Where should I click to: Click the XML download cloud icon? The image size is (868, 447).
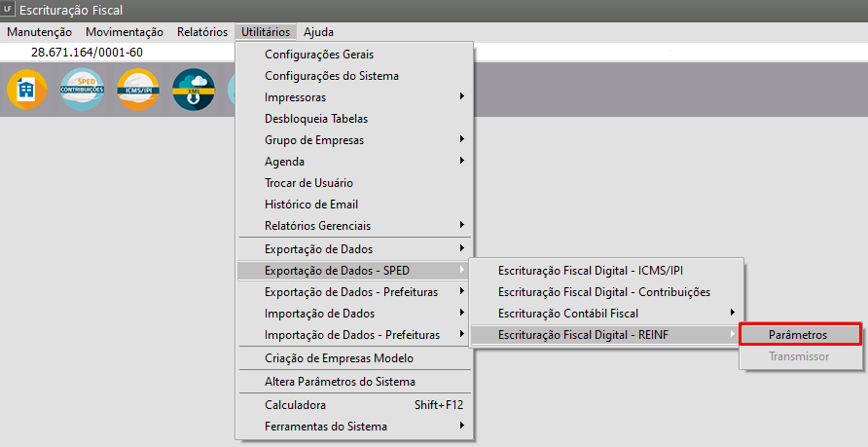[x=193, y=90]
